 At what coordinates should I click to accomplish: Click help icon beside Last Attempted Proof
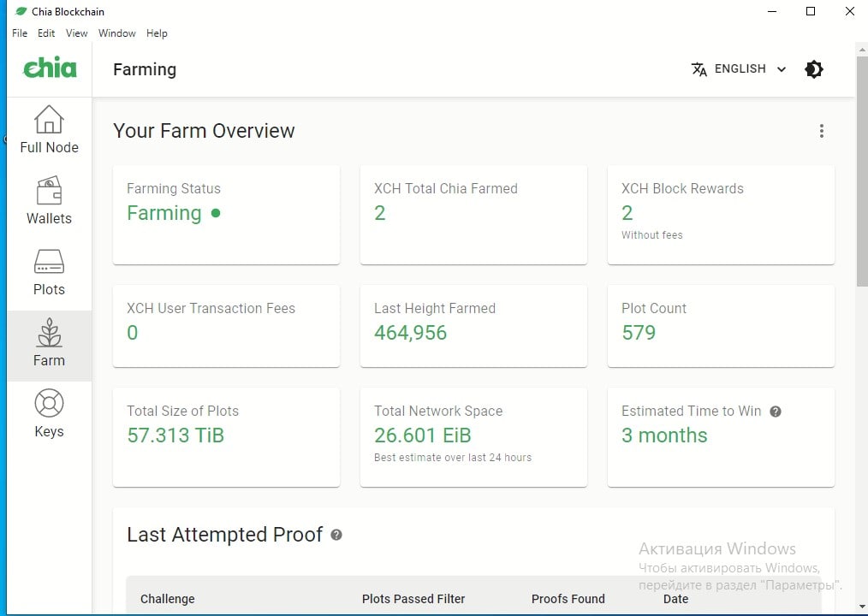coord(336,535)
